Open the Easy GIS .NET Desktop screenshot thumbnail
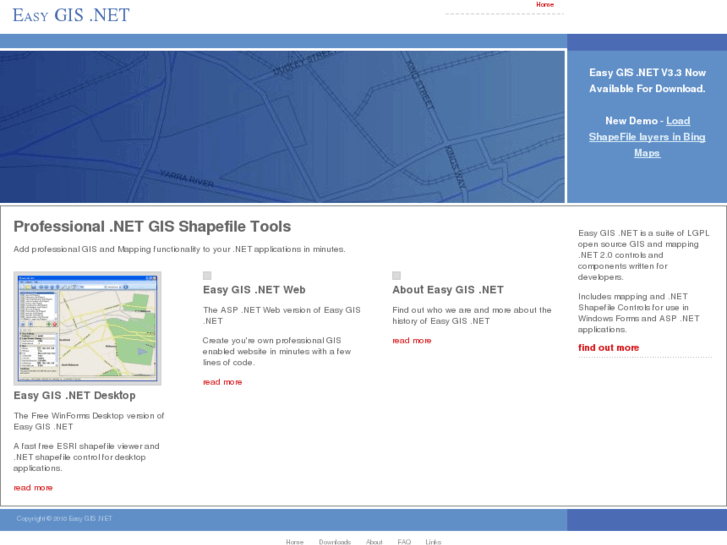This screenshot has height=545, width=727. 87,328
